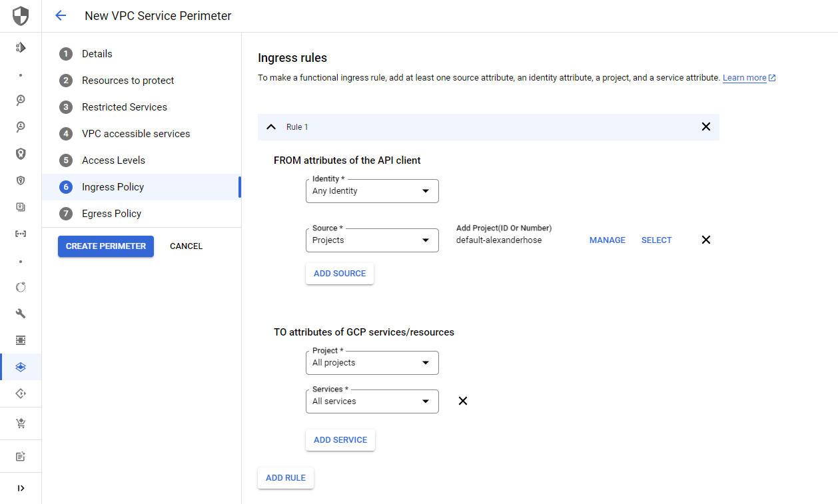Open the filled keyhole shield sidebar icon
The height and width of the screenshot is (504, 838).
pyautogui.click(x=21, y=154)
